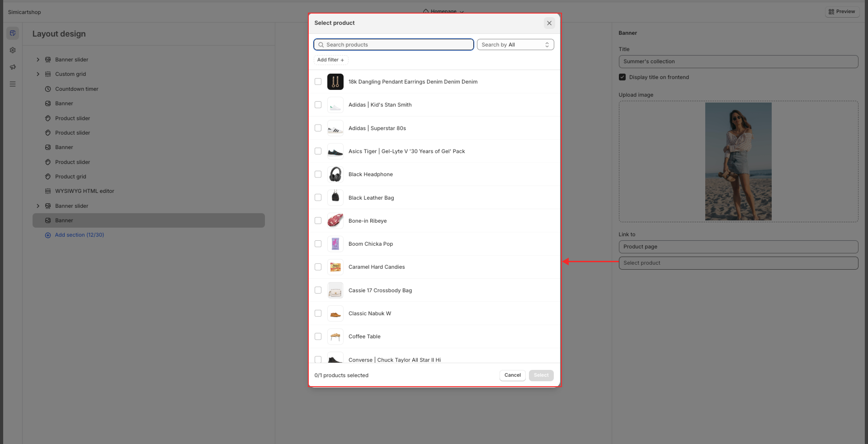Open settings gear in left sidebar
The height and width of the screenshot is (444, 868).
pyautogui.click(x=12, y=50)
